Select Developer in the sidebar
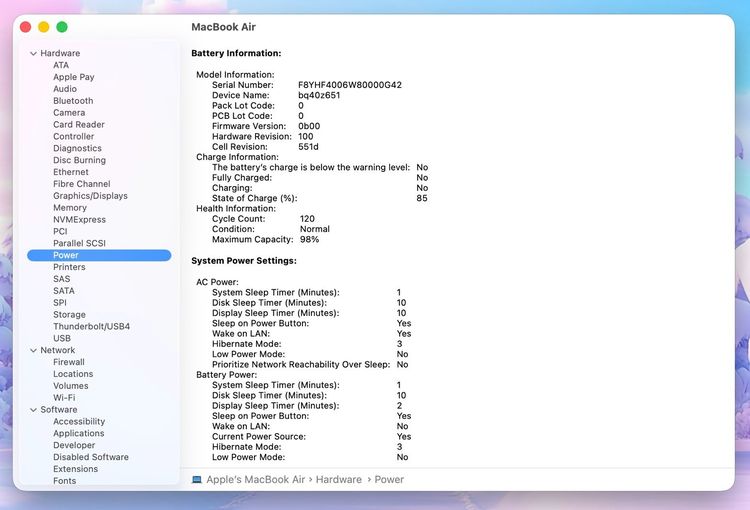Viewport: 750px width, 510px height. pos(74,445)
